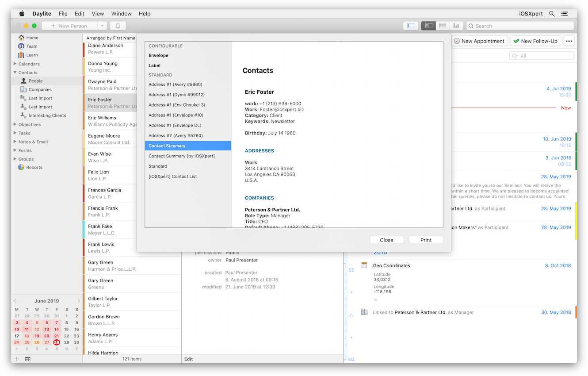Expand the Objectives section
Screen dimensions: 588x376
point(15,124)
